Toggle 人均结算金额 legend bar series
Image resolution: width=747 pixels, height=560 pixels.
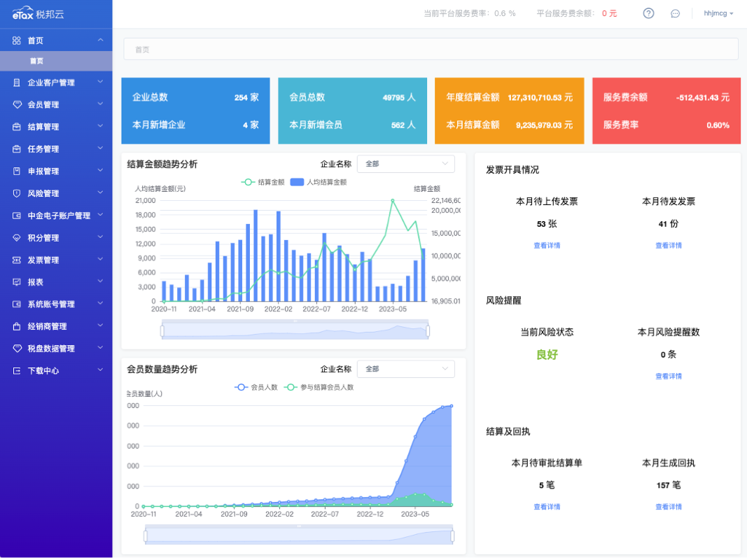coord(318,182)
